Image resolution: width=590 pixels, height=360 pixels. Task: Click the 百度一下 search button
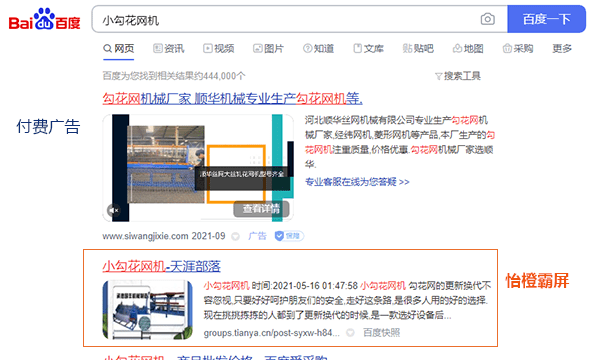546,19
